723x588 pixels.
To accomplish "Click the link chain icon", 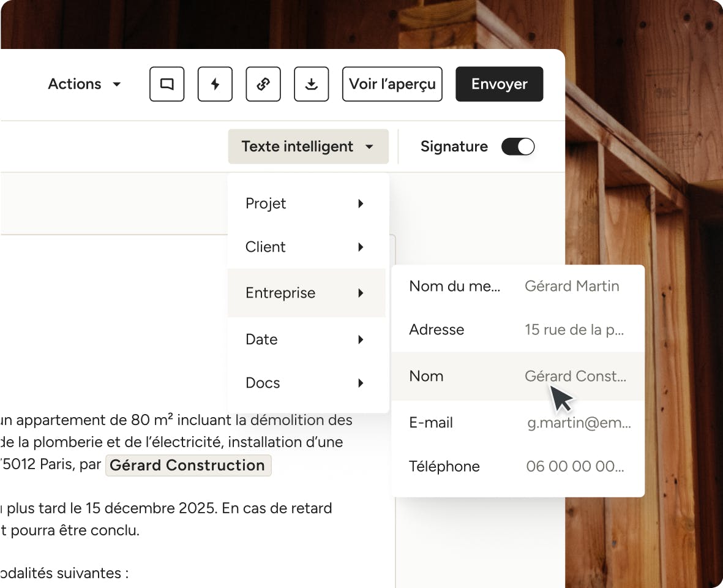I will pyautogui.click(x=263, y=84).
